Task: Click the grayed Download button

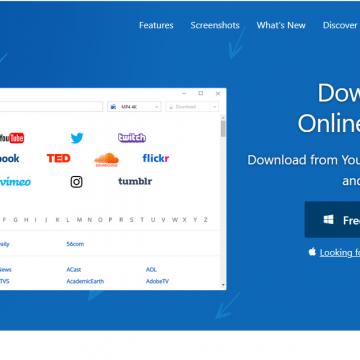Action: (x=188, y=107)
